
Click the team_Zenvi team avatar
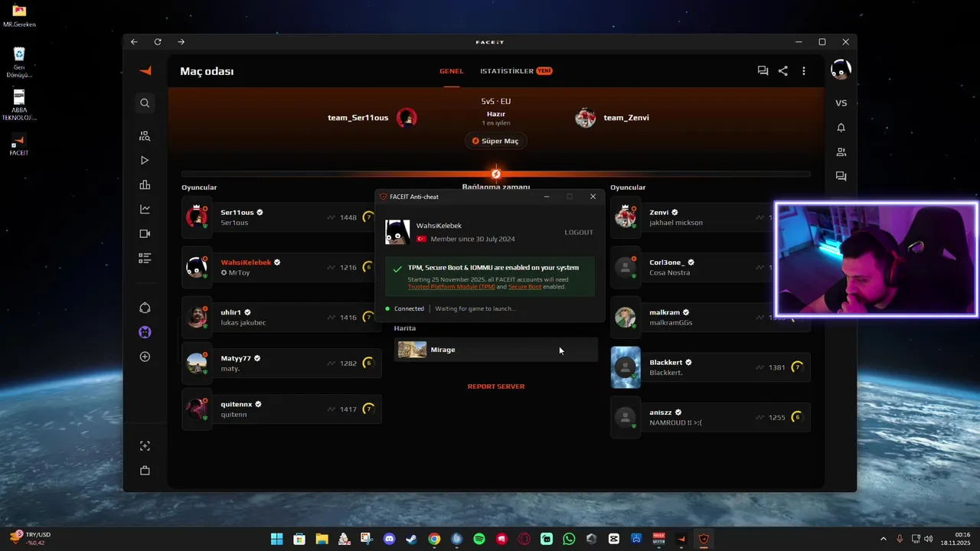click(585, 118)
